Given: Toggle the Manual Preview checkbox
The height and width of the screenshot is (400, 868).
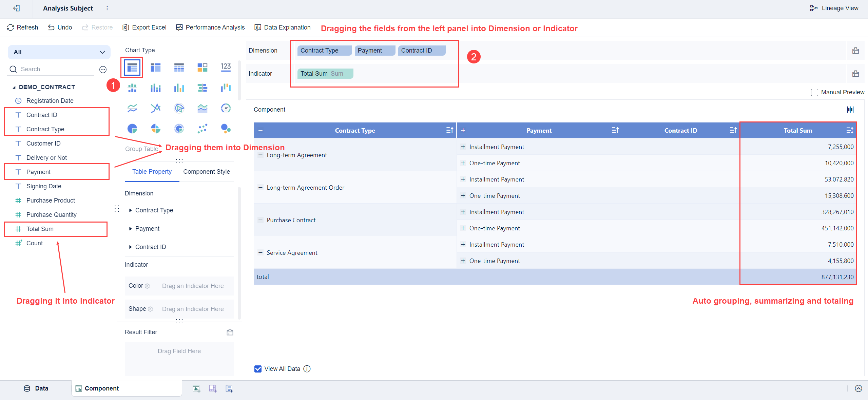Looking at the screenshot, I should point(815,92).
